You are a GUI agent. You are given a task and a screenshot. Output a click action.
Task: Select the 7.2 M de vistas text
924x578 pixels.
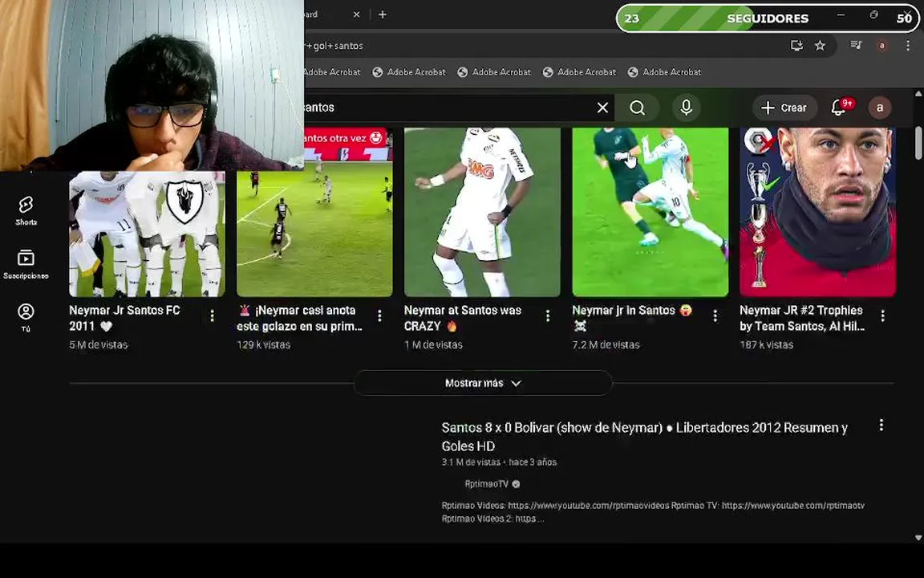[606, 344]
